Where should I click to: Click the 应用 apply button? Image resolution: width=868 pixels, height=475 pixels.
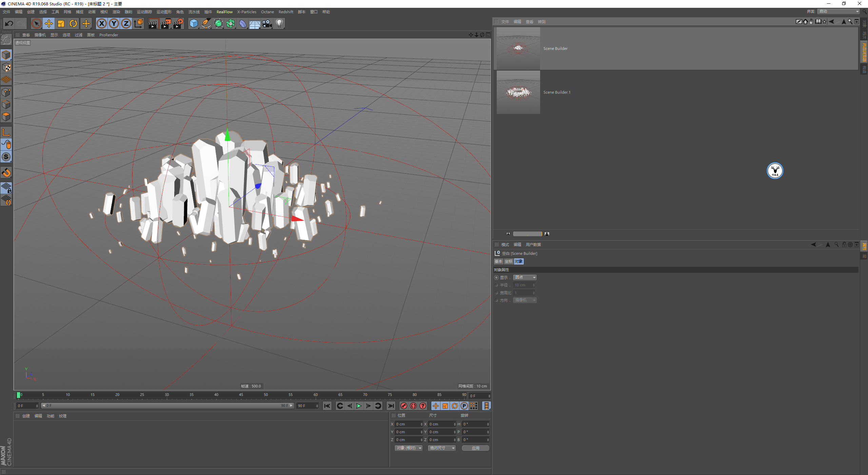[475, 448]
